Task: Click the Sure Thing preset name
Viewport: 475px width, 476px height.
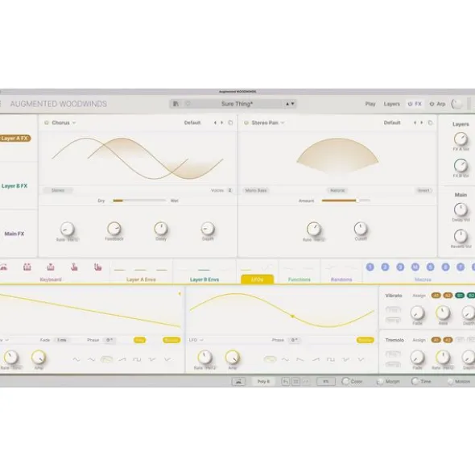Action: pos(237,104)
